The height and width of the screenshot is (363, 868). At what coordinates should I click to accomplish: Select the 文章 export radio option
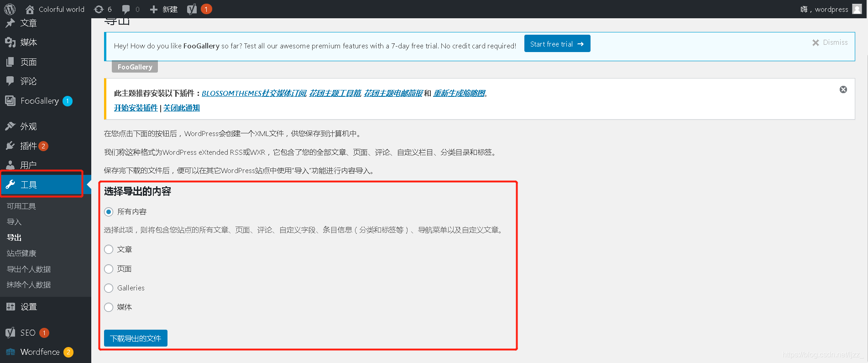click(x=109, y=249)
